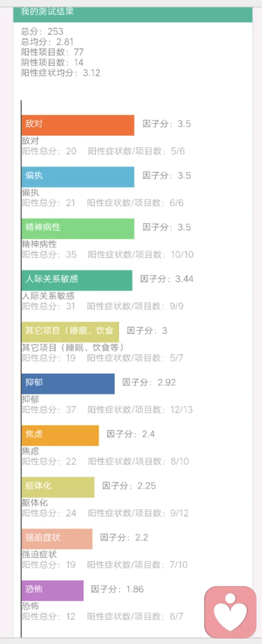Click 抑郁 factor score 2.92 label

click(149, 383)
